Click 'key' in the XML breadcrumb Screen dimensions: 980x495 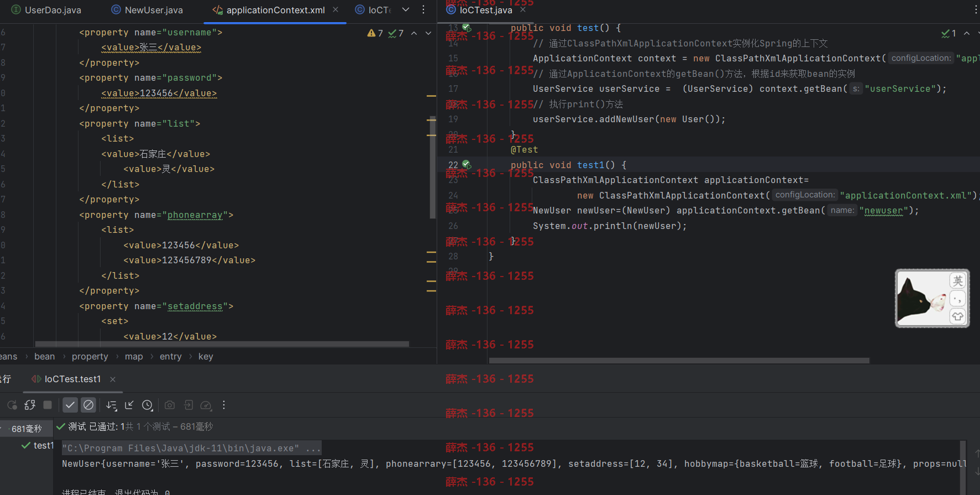(206, 357)
